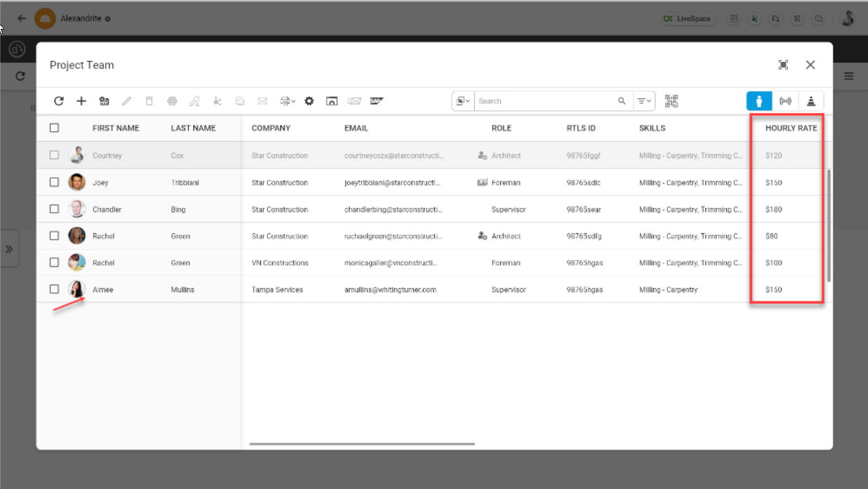Open the gear settings icon in toolbar

click(x=309, y=101)
